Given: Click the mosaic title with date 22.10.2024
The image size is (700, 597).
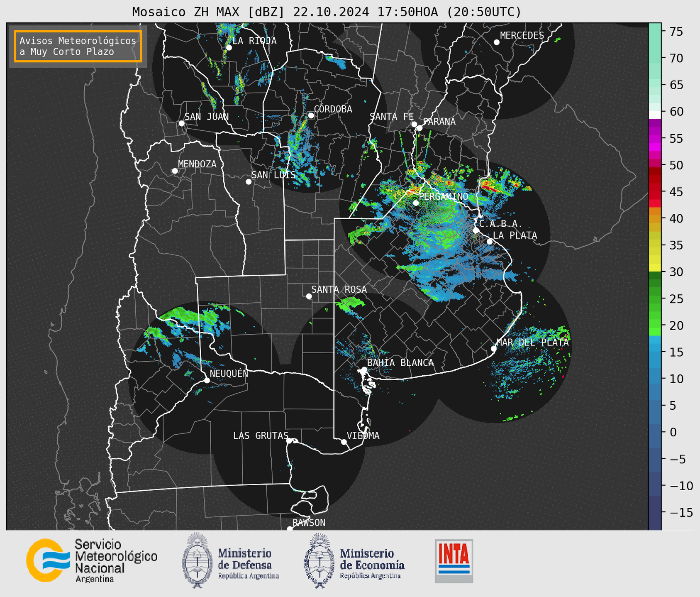Looking at the screenshot, I should tap(327, 12).
